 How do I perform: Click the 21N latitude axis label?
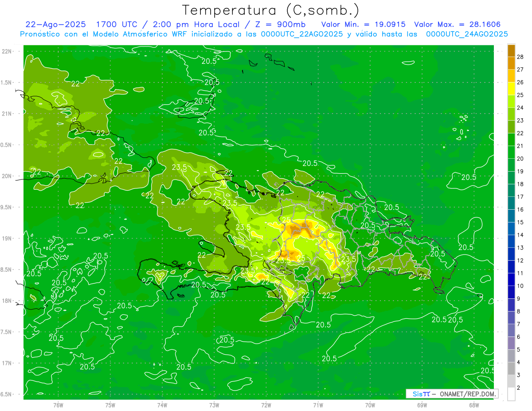7,114
